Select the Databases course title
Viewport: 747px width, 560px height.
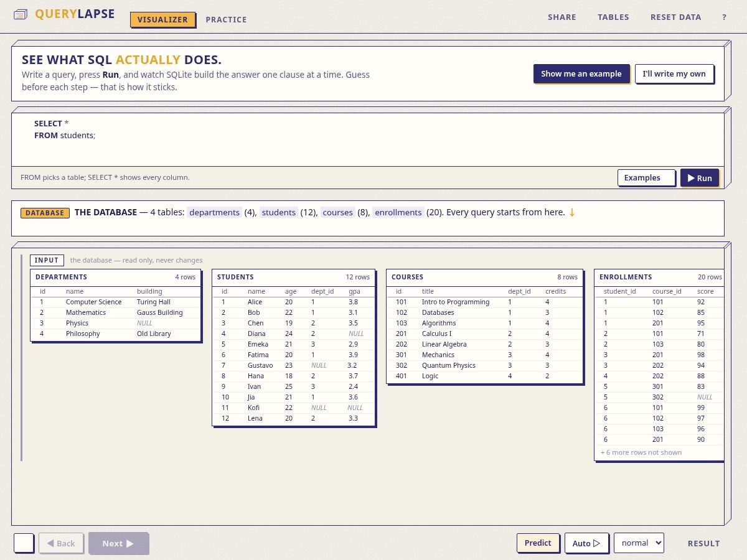438,312
